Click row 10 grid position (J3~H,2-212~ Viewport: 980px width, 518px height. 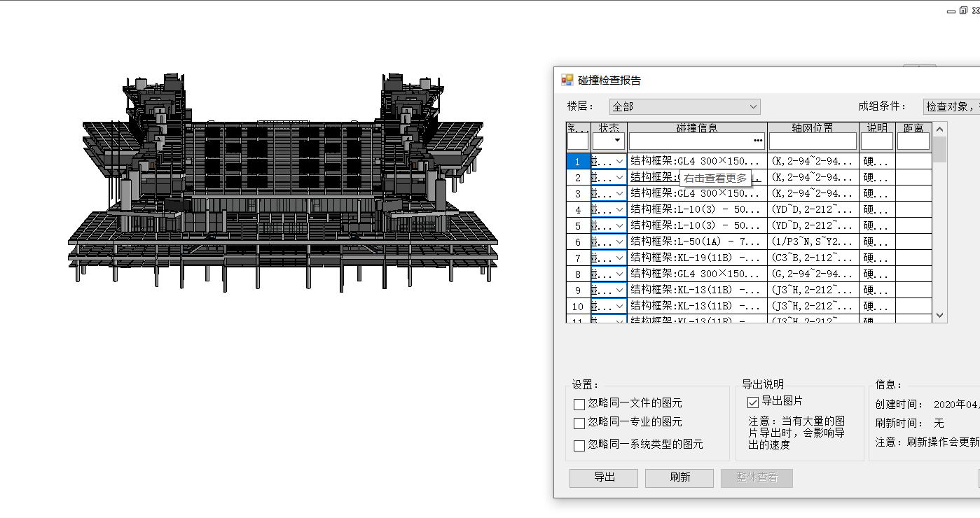tap(813, 306)
